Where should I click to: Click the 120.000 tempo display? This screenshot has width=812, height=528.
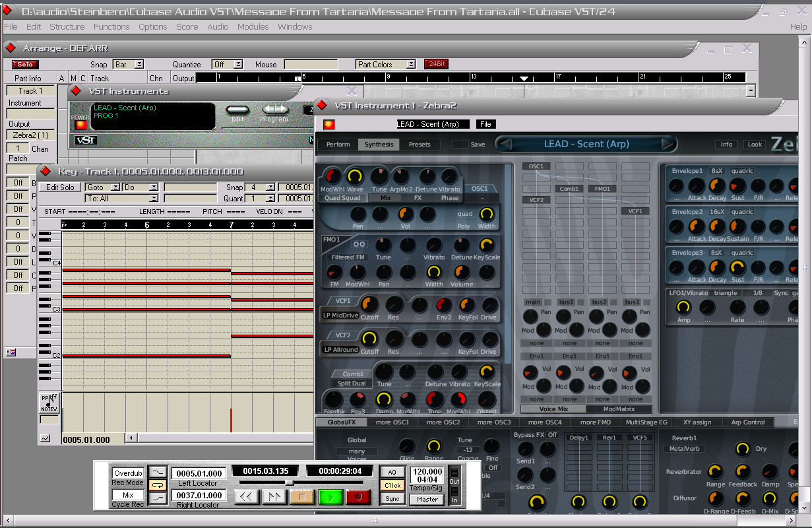tap(427, 473)
